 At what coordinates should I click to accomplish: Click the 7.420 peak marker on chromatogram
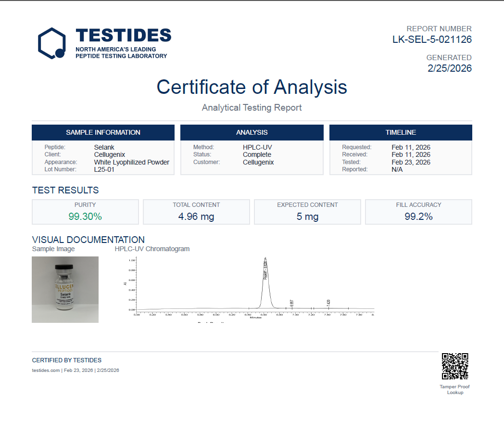click(x=328, y=304)
